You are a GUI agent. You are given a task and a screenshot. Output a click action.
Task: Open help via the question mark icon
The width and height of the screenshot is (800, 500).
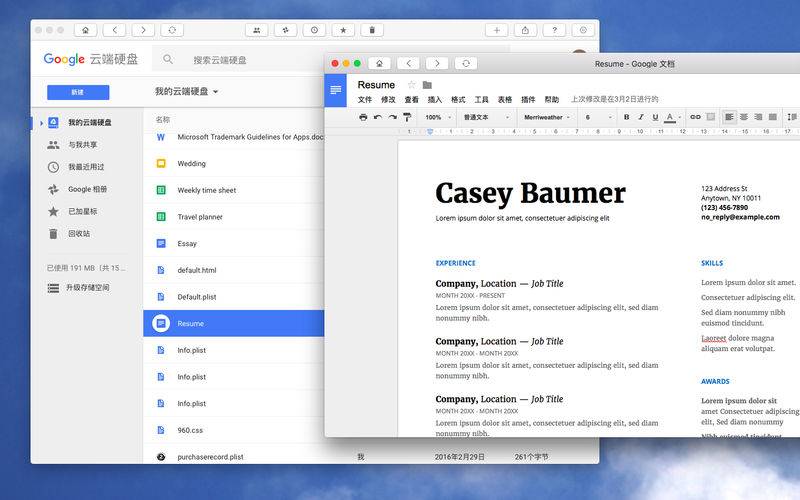coord(554,30)
